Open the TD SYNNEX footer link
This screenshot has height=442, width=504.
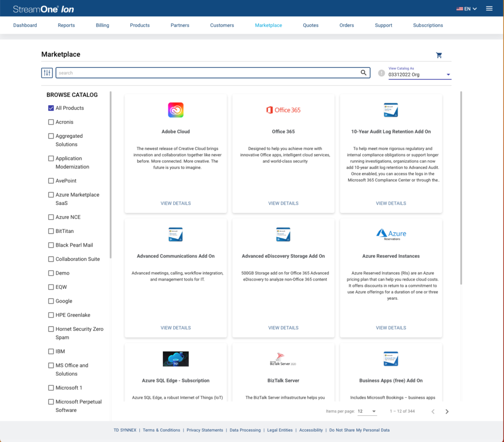click(x=125, y=430)
